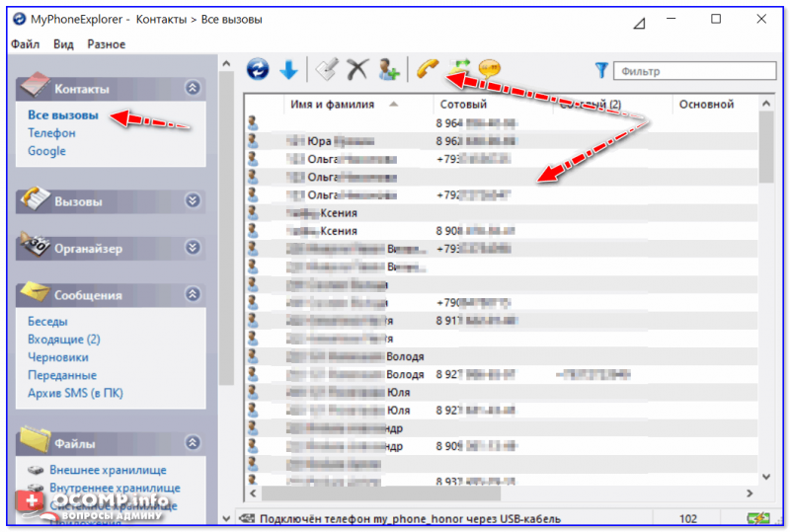This screenshot has height=532, width=790.
Task: Click the green export icon in toolbar
Action: click(x=460, y=66)
